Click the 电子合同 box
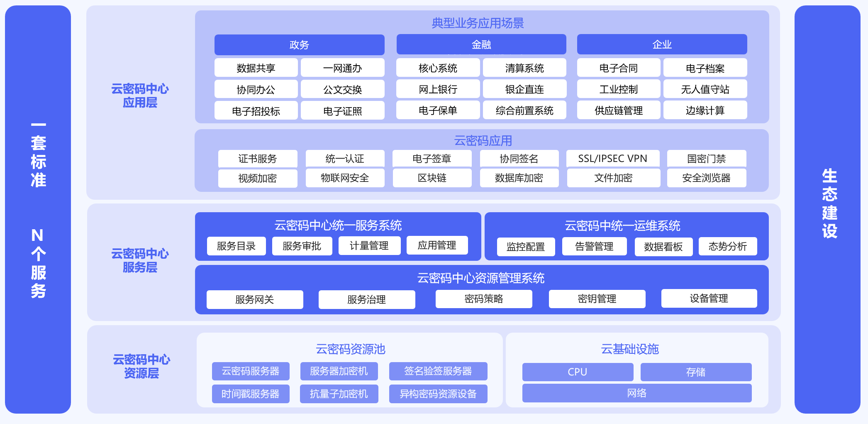 pos(618,68)
